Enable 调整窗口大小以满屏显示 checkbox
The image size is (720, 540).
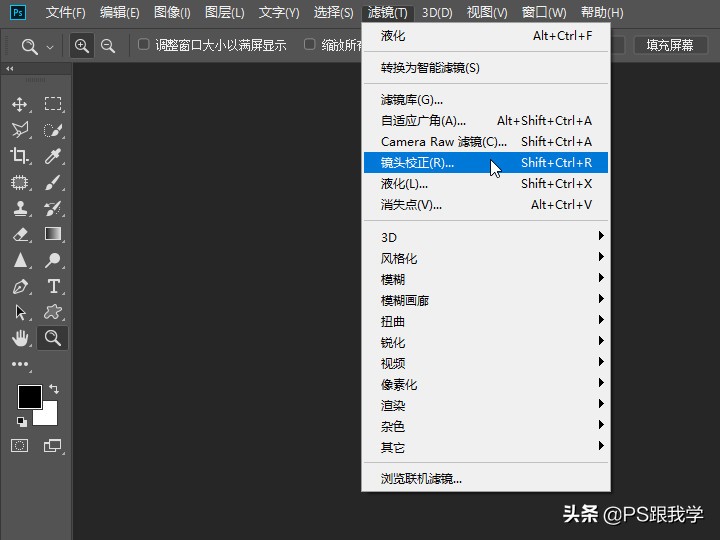pos(144,44)
